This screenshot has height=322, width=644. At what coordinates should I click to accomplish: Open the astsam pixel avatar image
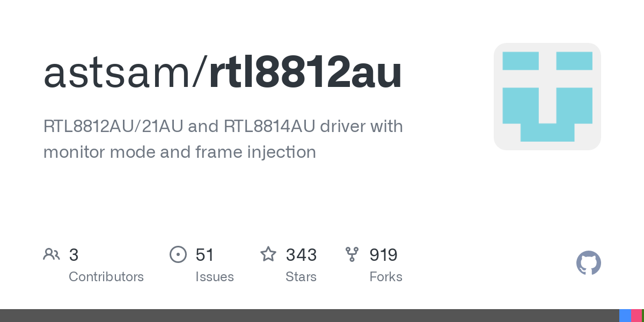[x=547, y=97]
